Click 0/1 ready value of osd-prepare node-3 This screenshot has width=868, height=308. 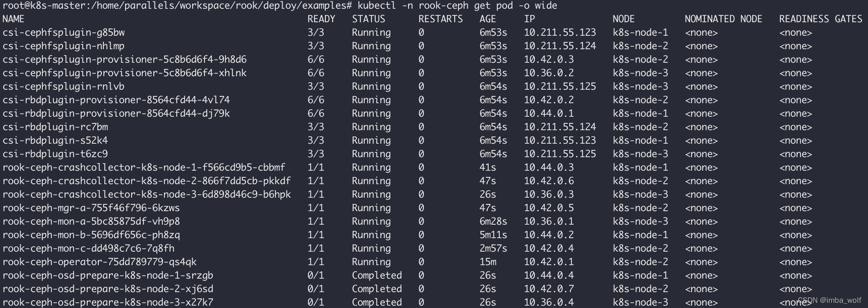[x=316, y=302]
